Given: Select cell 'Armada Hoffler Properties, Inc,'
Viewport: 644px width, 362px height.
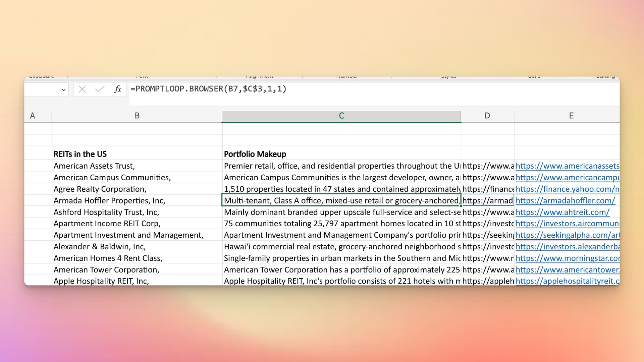Looking at the screenshot, I should click(x=137, y=200).
